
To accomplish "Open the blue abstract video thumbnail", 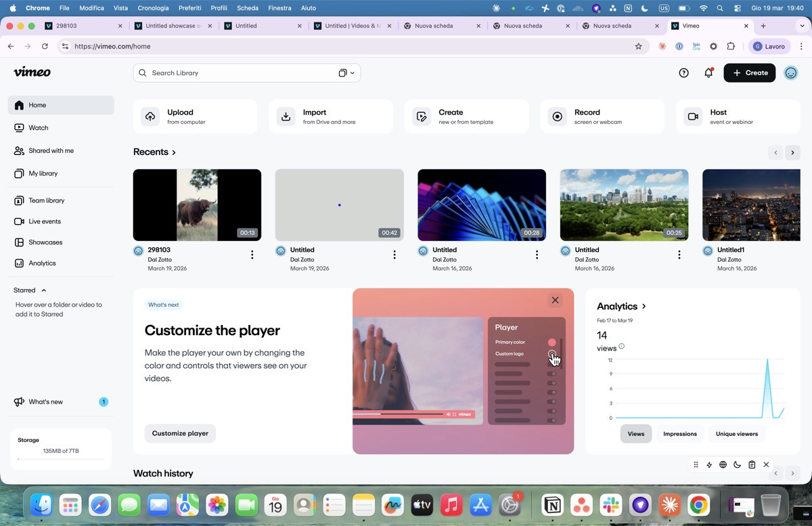I will coord(482,205).
